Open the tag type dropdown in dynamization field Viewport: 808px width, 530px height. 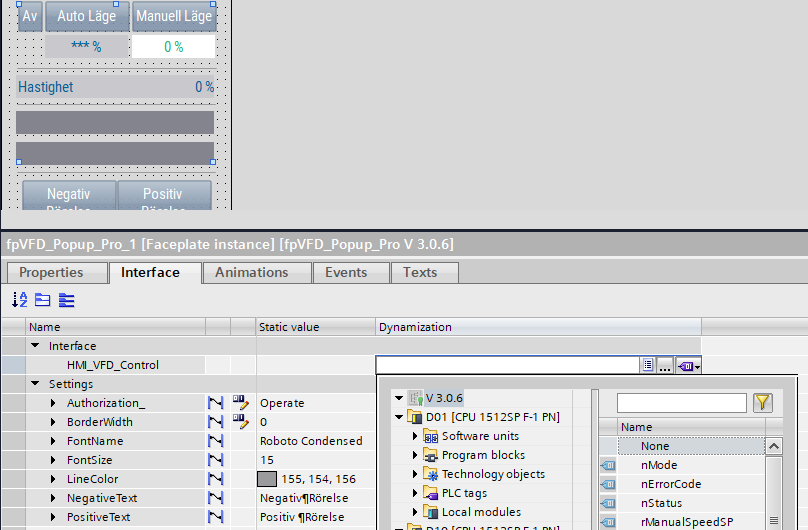click(689, 366)
